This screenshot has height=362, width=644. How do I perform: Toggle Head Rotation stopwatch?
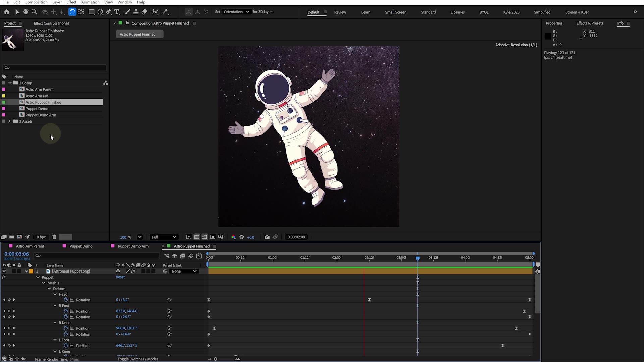coord(66,300)
